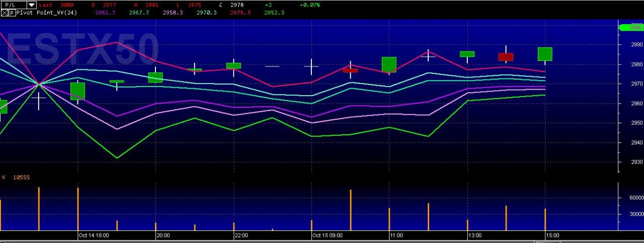Viewport: 644px width, 243px height.
Task: Click the tallest orange volume bar at 18:00
Action: (78, 209)
